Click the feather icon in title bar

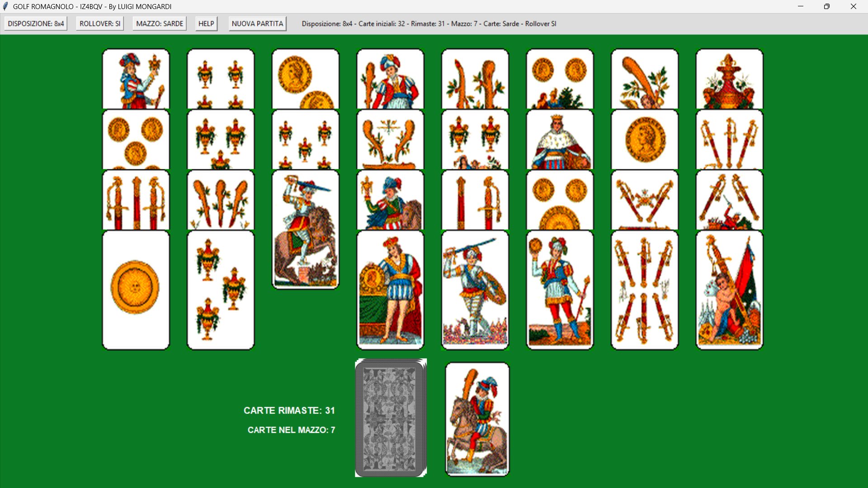click(5, 6)
